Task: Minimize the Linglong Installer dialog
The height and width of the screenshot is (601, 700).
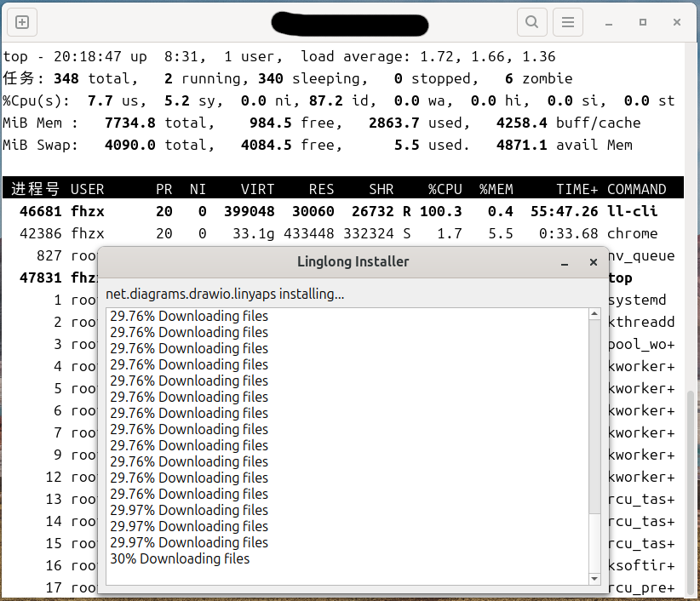Action: click(x=565, y=263)
